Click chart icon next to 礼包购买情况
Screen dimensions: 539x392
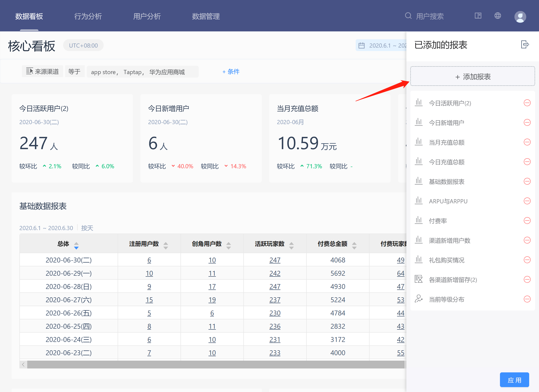click(418, 260)
